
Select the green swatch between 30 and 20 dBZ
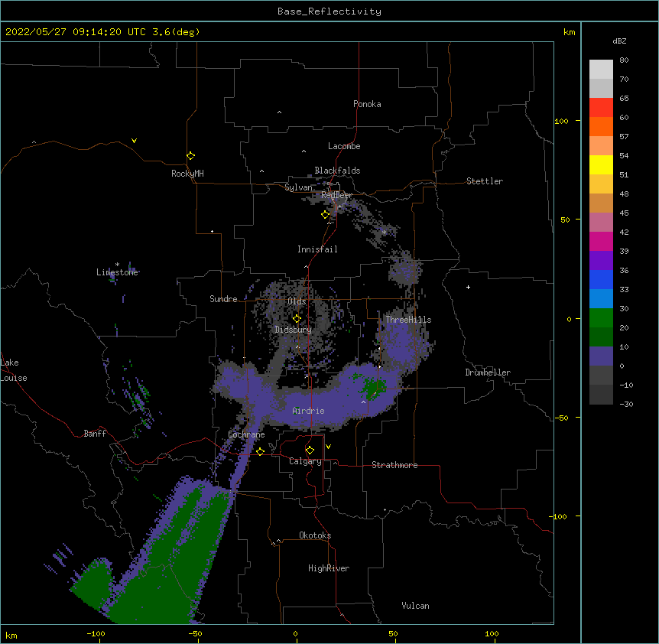pos(601,318)
